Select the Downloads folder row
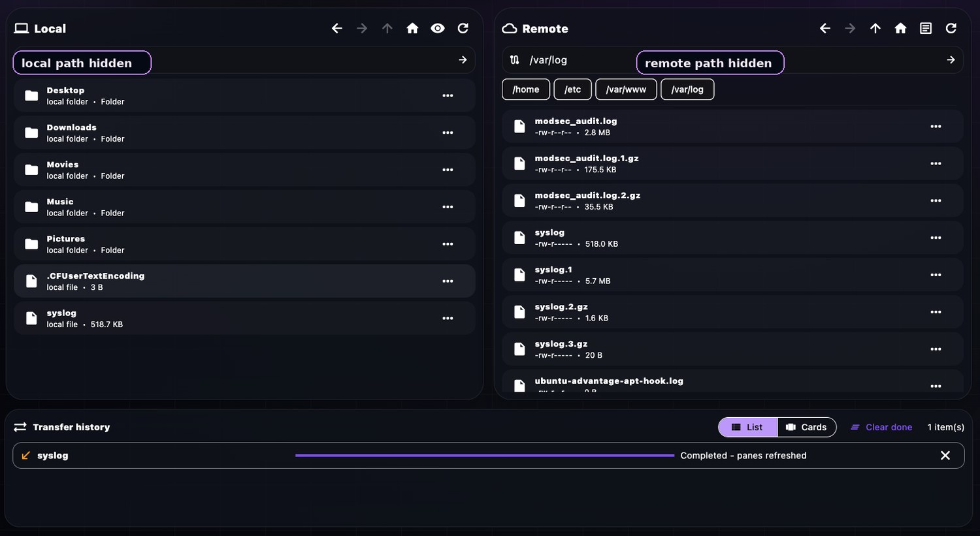The height and width of the screenshot is (536, 980). click(x=244, y=133)
